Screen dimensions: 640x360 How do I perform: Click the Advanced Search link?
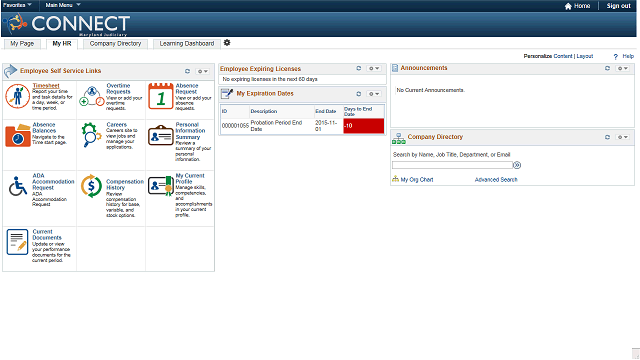click(496, 180)
